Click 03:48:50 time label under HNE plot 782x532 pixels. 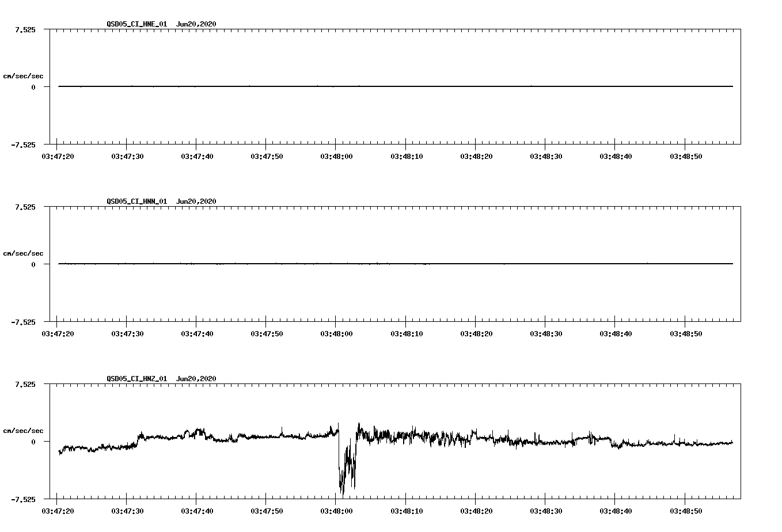pos(686,156)
